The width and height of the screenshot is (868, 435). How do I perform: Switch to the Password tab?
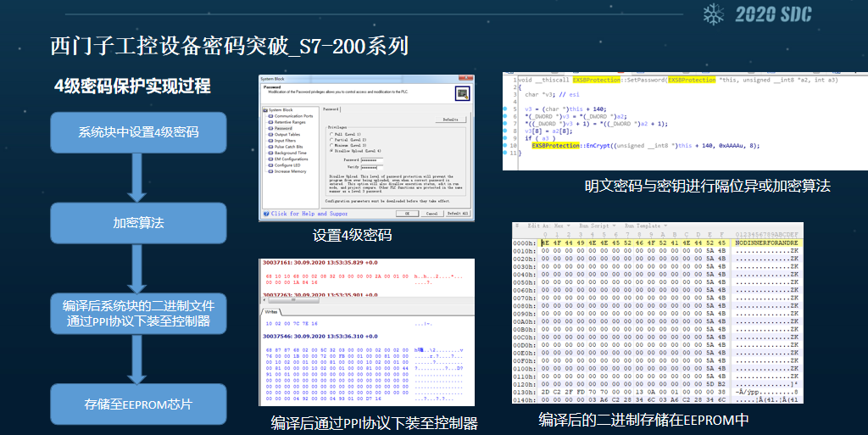pos(331,109)
